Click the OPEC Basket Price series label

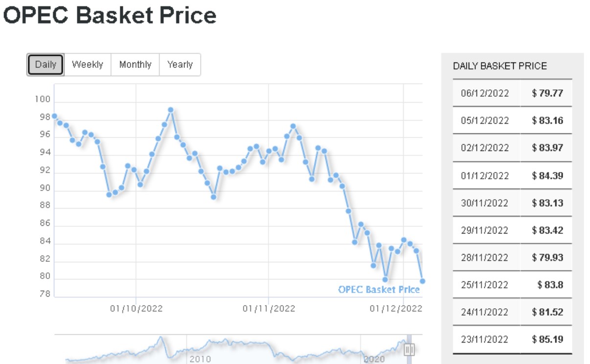coord(379,290)
